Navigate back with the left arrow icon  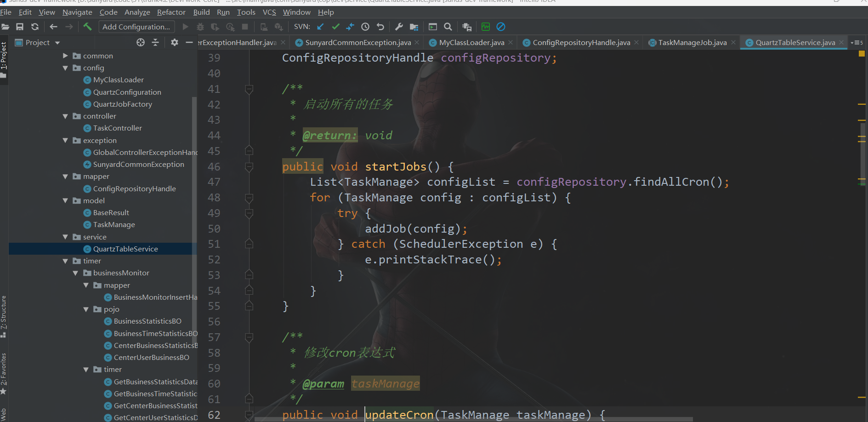(x=53, y=27)
